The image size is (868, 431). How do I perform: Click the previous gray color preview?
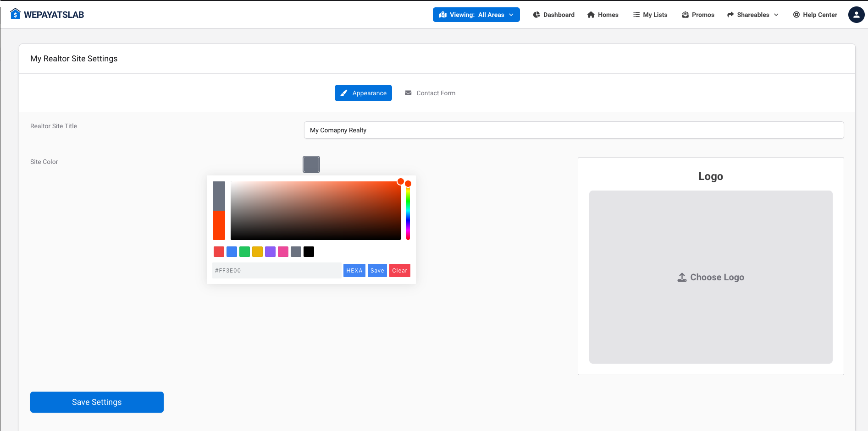(219, 196)
